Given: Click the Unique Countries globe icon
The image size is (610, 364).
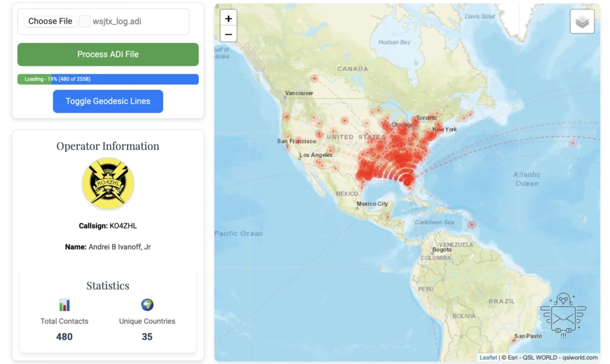Looking at the screenshot, I should tap(147, 305).
